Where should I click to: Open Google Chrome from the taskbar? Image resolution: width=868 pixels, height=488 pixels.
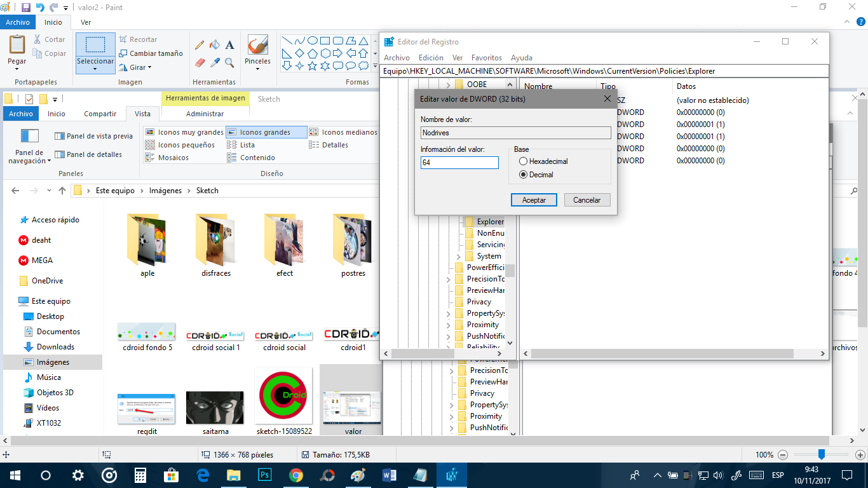point(296,475)
